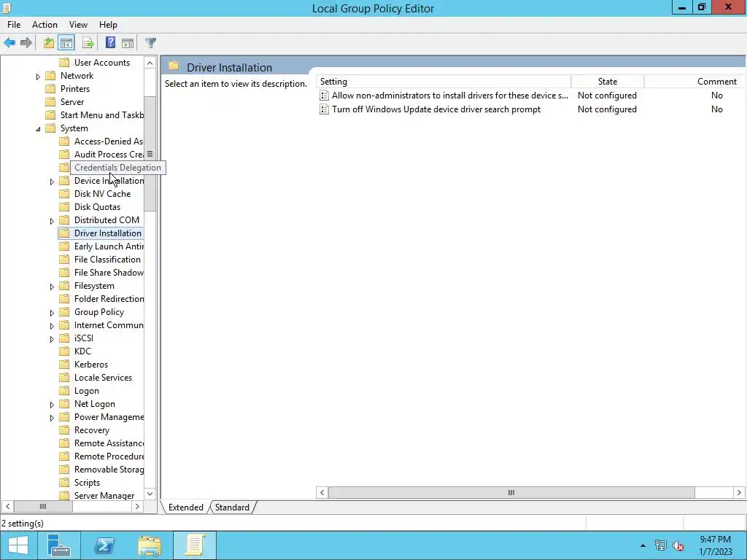Expand the iSCSI node arrow

pos(52,339)
